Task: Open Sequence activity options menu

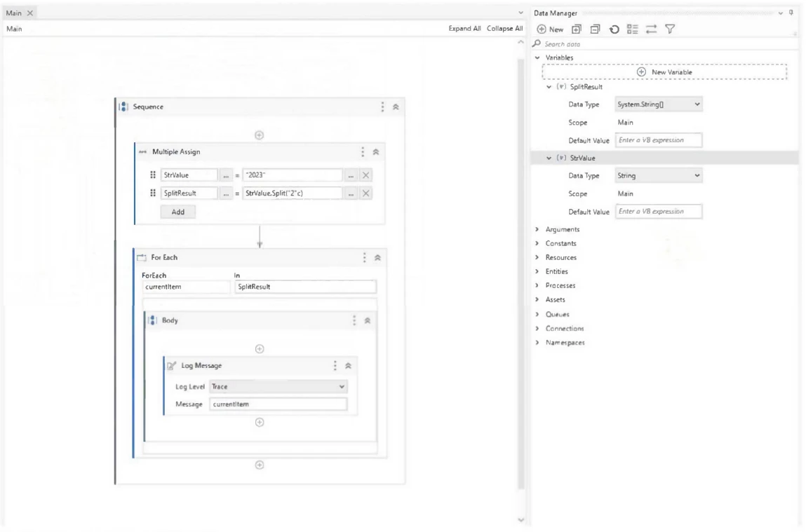Action: point(383,107)
